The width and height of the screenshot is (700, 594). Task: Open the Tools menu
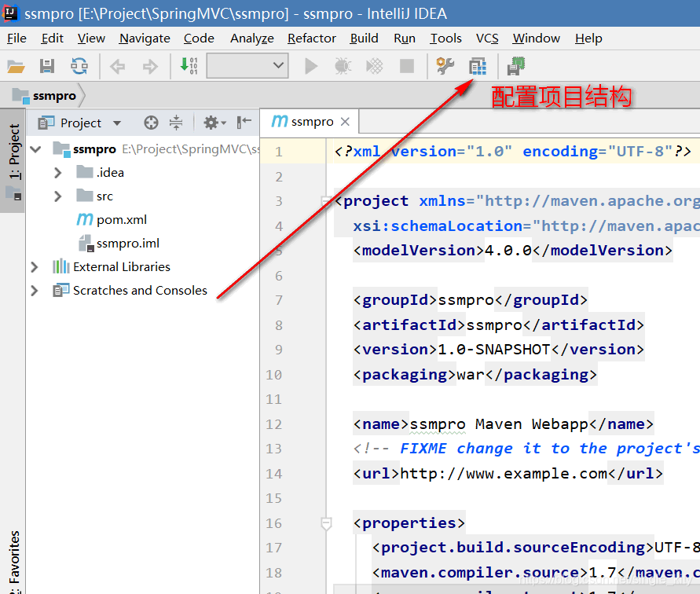pyautogui.click(x=446, y=38)
